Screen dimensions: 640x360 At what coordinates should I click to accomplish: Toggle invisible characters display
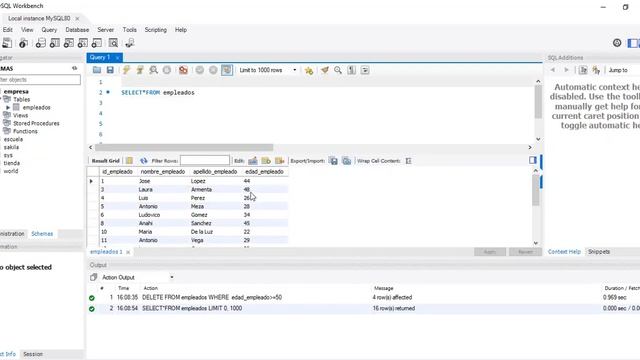(x=351, y=70)
